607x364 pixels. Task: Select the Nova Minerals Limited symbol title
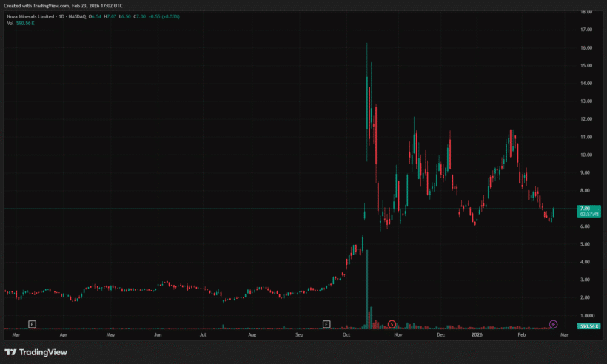[31, 16]
